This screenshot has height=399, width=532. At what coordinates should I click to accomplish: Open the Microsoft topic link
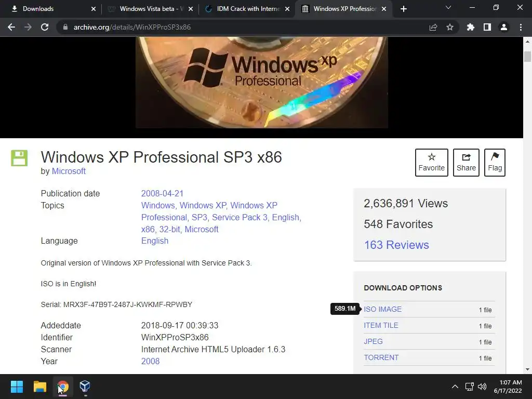point(202,229)
